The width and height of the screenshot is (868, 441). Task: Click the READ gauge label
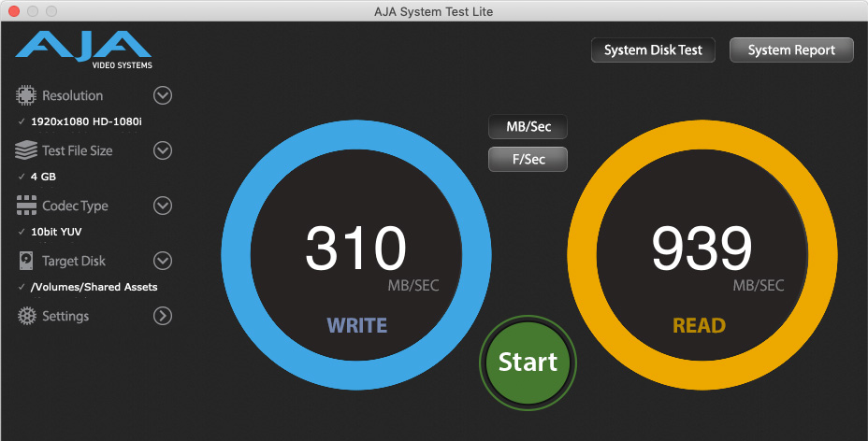point(699,325)
